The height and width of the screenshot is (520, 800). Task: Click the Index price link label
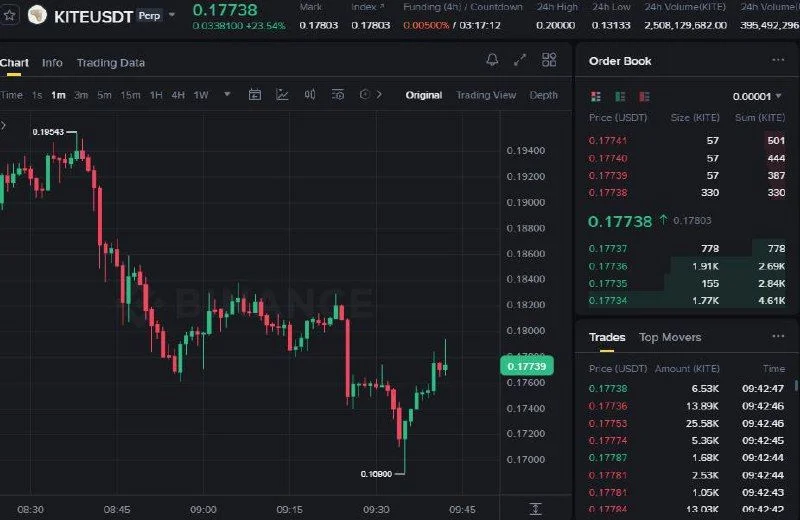click(x=367, y=7)
